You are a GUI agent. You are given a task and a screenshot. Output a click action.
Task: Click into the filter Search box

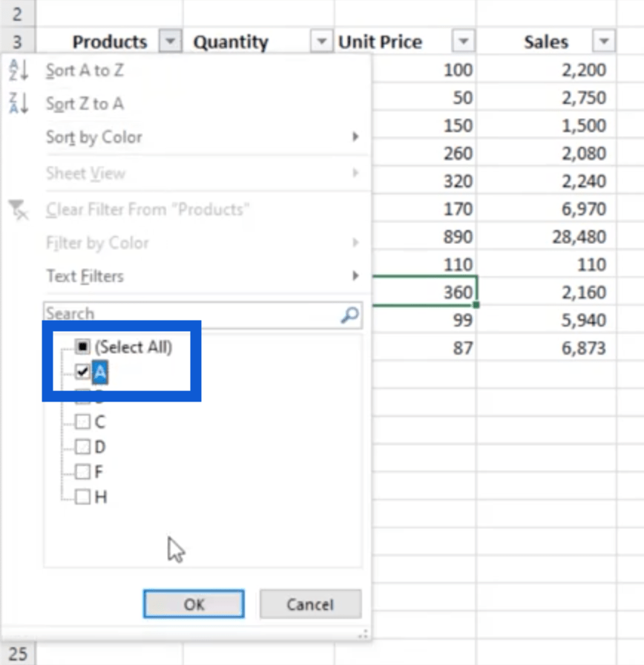(x=203, y=315)
